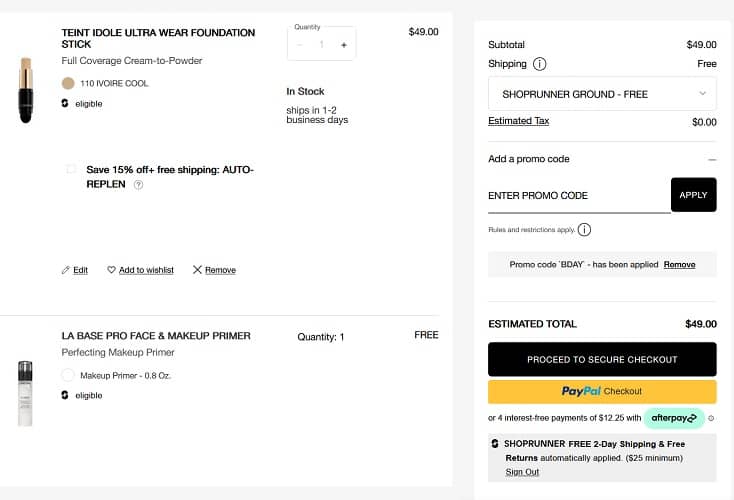Collapse the Add a promo code section
The width and height of the screenshot is (734, 500).
coord(711,159)
